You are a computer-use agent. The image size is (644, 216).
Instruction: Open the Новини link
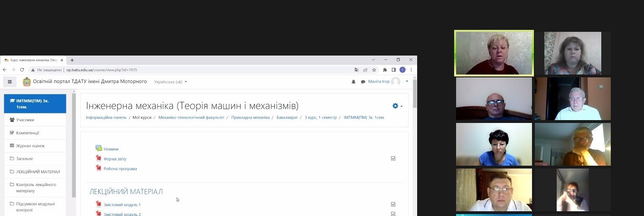click(111, 149)
